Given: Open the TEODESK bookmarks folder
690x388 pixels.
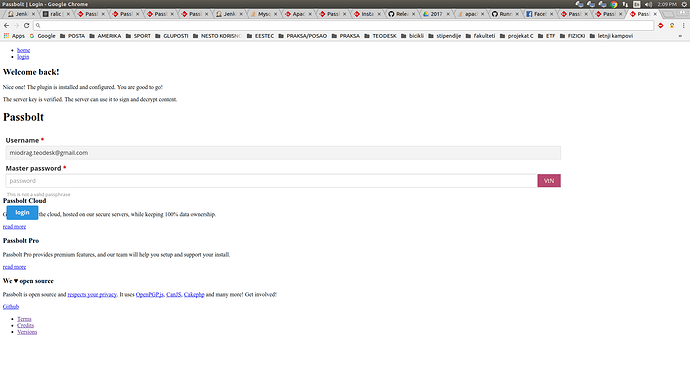Looking at the screenshot, I should [380, 36].
